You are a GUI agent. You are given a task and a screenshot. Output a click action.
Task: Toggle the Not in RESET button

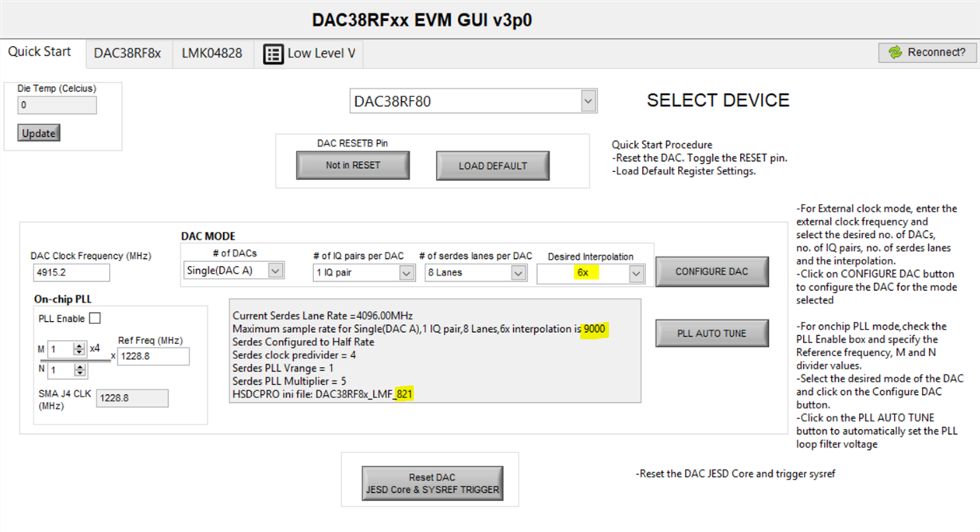pyautogui.click(x=353, y=166)
